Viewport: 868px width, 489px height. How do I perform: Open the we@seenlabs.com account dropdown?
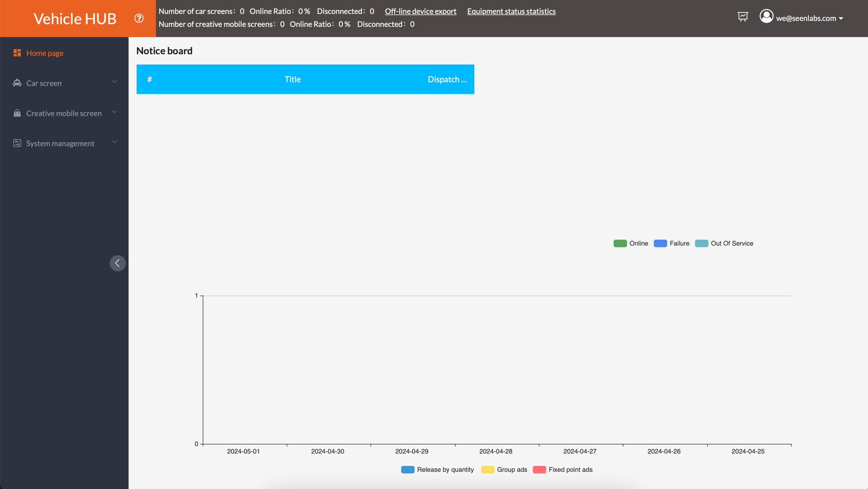[806, 18]
